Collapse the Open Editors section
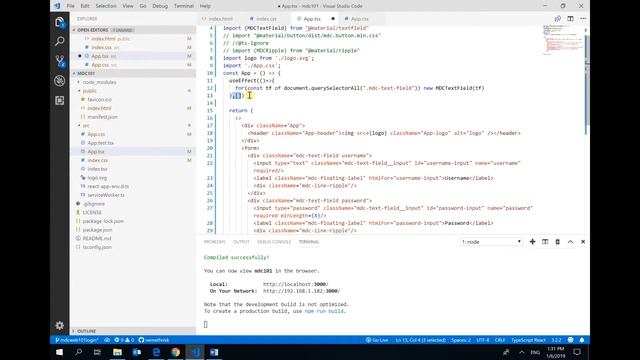The height and width of the screenshot is (360, 640). coord(133,30)
